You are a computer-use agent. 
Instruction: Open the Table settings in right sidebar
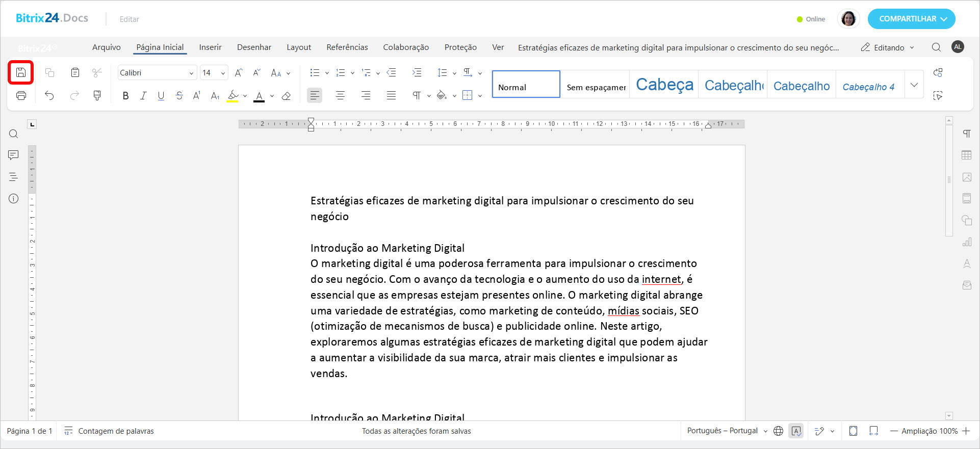pyautogui.click(x=966, y=155)
